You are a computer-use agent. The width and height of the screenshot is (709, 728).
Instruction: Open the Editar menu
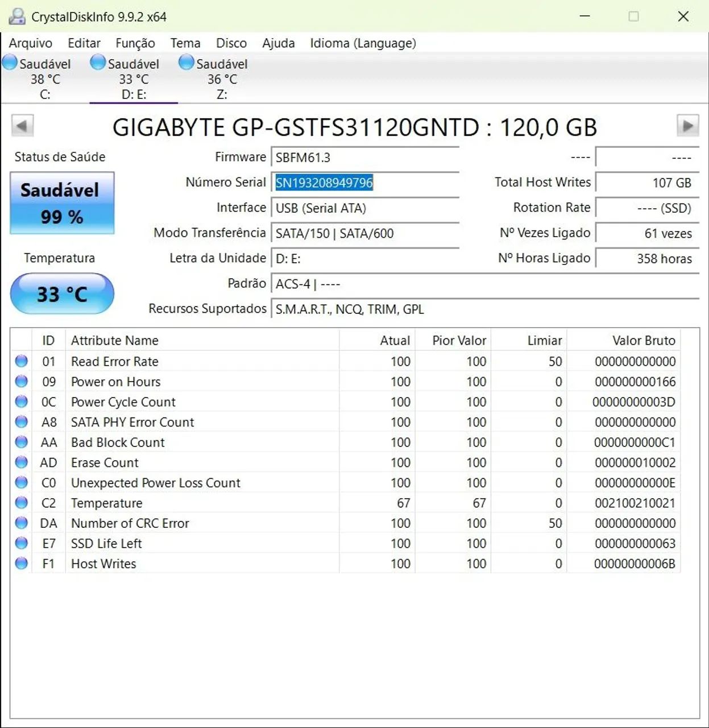[84, 43]
